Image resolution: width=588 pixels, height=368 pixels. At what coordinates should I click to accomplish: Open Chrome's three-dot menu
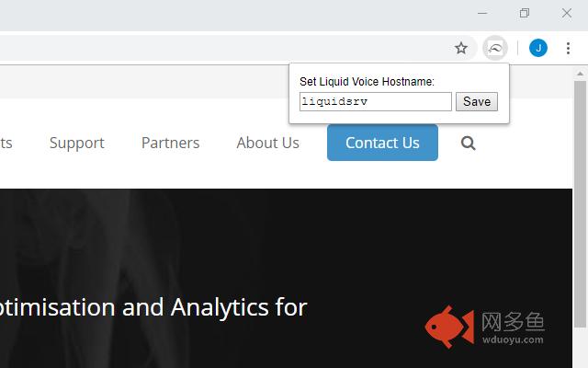(x=568, y=48)
